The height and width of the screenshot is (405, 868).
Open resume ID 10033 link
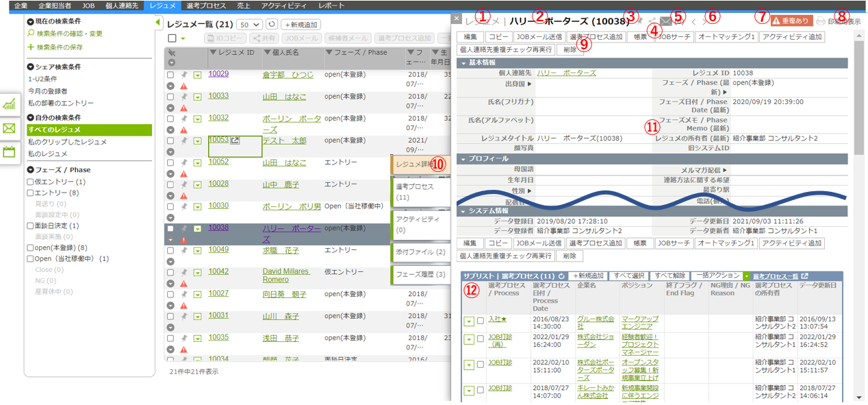tap(218, 96)
